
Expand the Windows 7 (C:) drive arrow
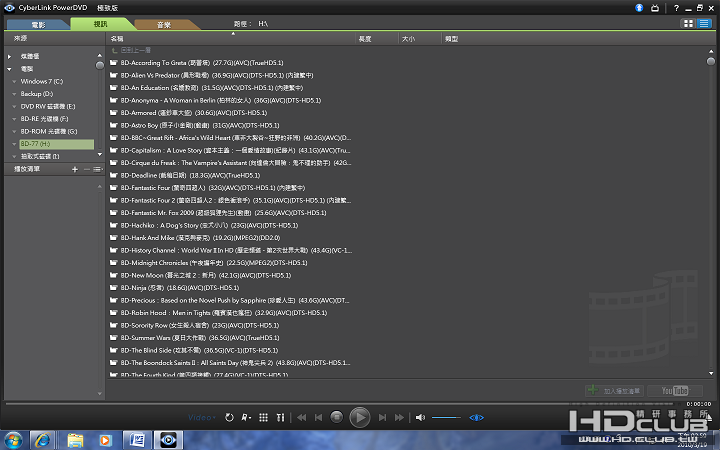(14, 82)
